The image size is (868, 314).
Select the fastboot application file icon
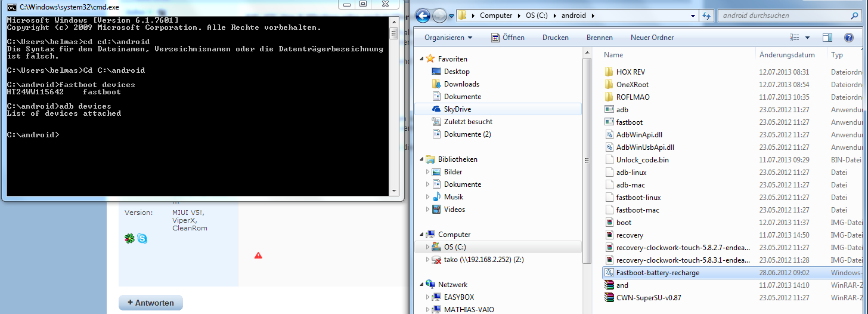tap(609, 122)
